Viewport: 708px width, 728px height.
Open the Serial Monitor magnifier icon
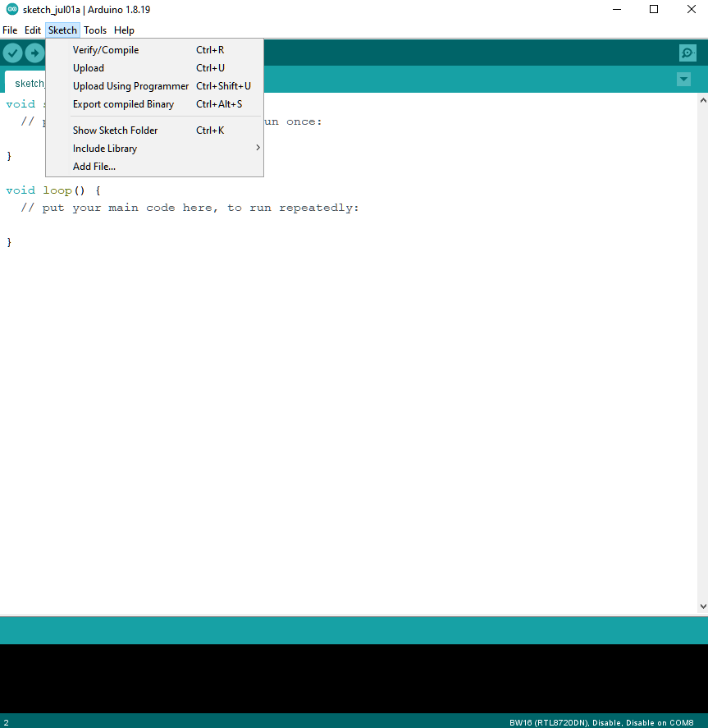click(687, 53)
